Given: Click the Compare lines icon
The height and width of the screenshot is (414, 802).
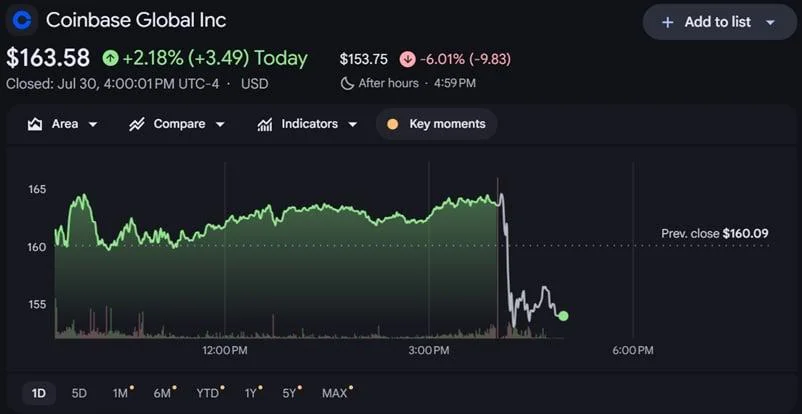Looking at the screenshot, I should pyautogui.click(x=137, y=124).
